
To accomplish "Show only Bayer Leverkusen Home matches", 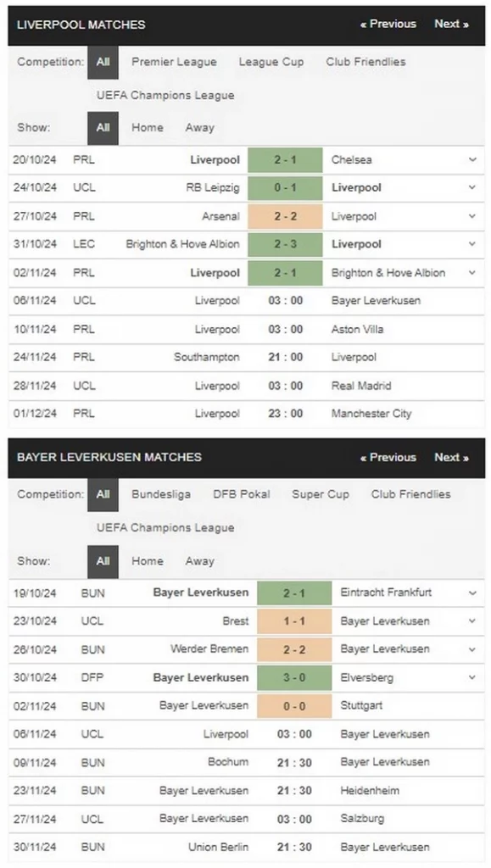I will [148, 561].
